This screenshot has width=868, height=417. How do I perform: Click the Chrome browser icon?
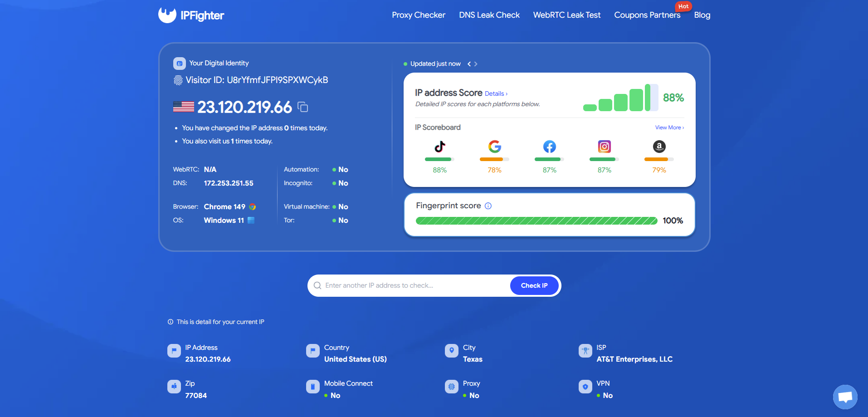(253, 207)
